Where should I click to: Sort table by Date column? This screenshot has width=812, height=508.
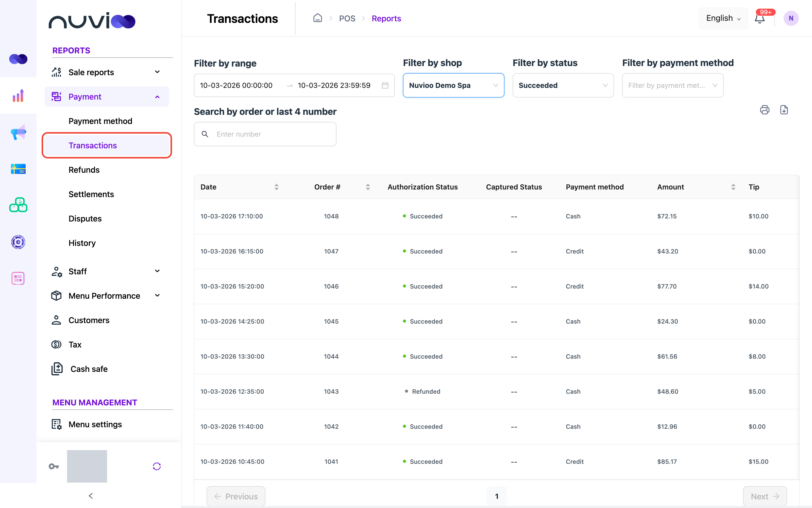point(277,187)
